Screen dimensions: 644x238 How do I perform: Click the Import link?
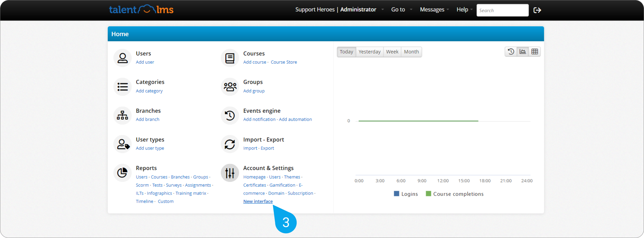click(250, 148)
